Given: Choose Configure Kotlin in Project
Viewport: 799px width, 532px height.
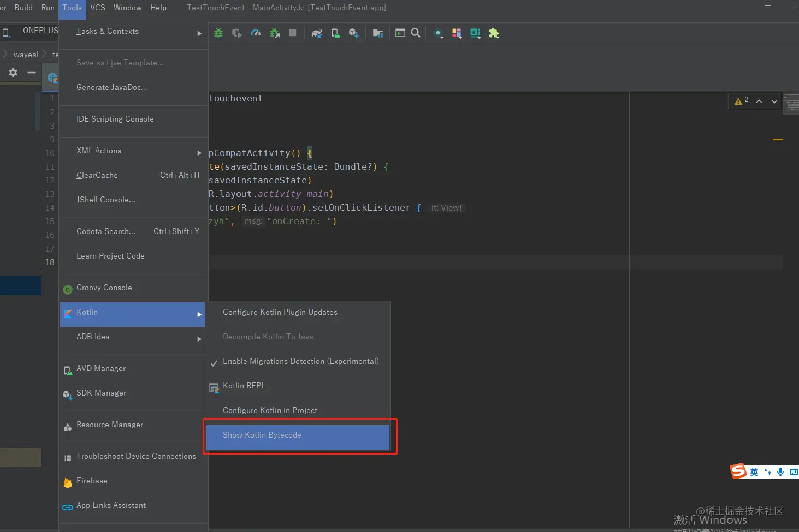Looking at the screenshot, I should click(298, 410).
